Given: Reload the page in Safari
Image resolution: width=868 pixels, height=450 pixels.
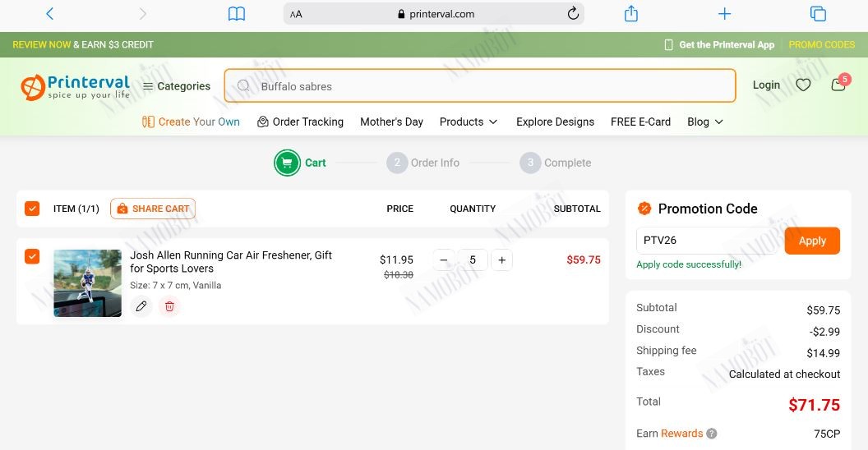Looking at the screenshot, I should (x=573, y=14).
